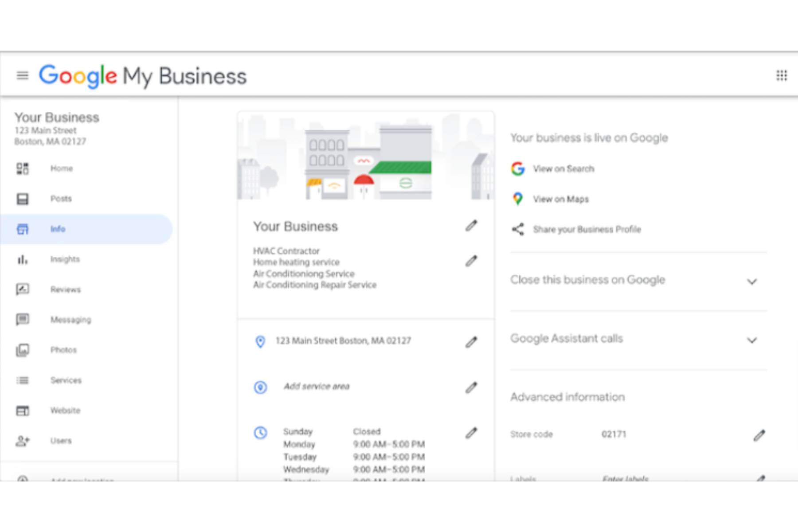Click View on Maps link
The image size is (798, 532).
(560, 199)
